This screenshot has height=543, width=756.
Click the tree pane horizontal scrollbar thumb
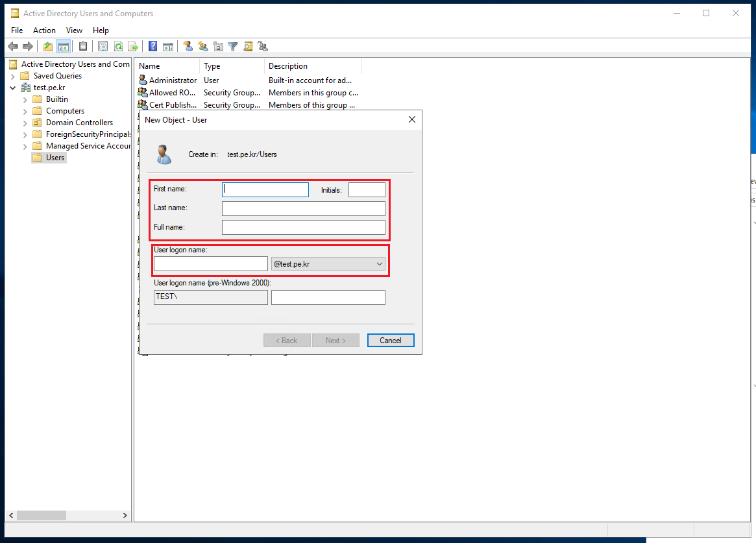coord(42,516)
